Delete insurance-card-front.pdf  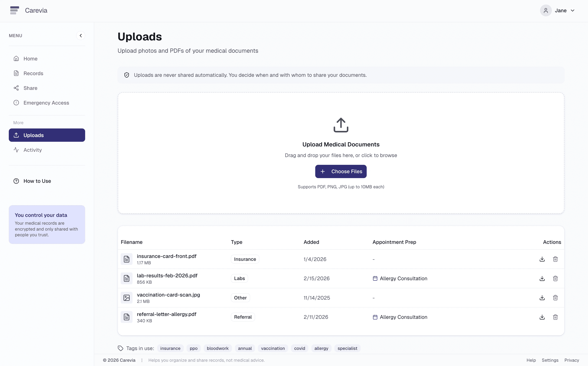(555, 259)
